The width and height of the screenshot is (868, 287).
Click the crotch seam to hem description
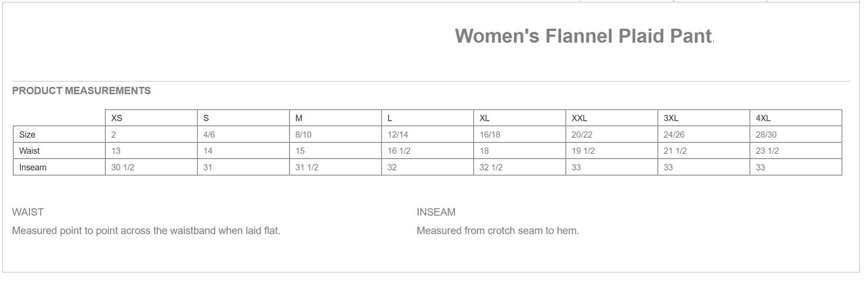click(x=497, y=231)
